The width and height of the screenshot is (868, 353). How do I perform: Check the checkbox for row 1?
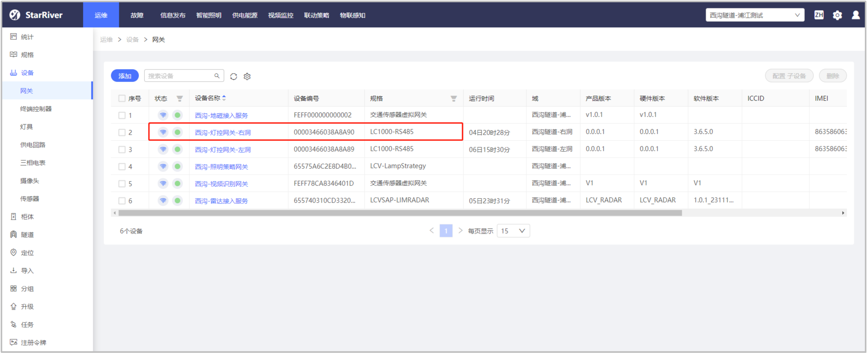click(x=122, y=115)
